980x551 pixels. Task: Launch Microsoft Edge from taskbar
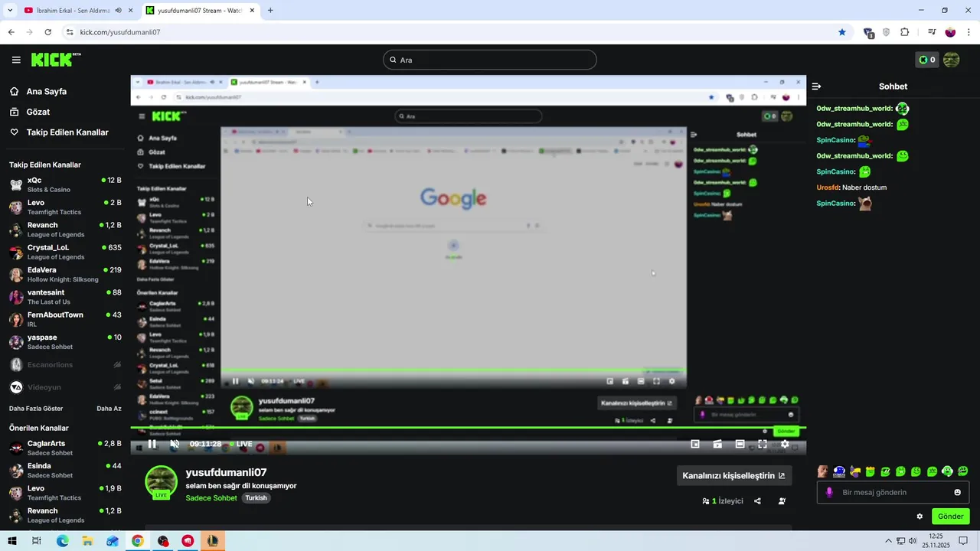click(x=62, y=540)
